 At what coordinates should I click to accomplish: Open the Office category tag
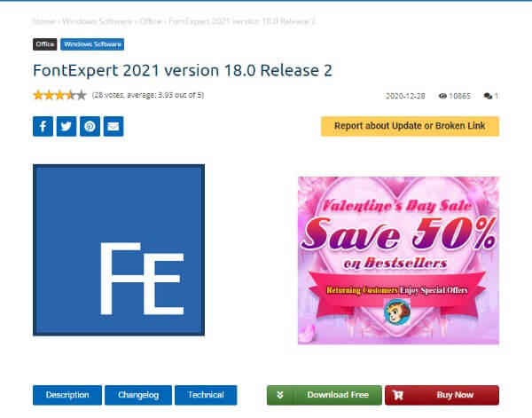click(x=45, y=44)
